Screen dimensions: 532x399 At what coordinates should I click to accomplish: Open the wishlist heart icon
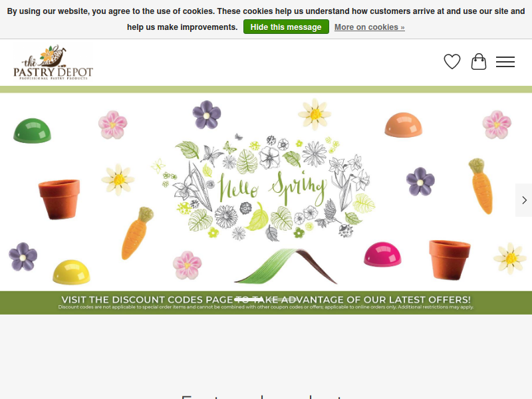452,62
